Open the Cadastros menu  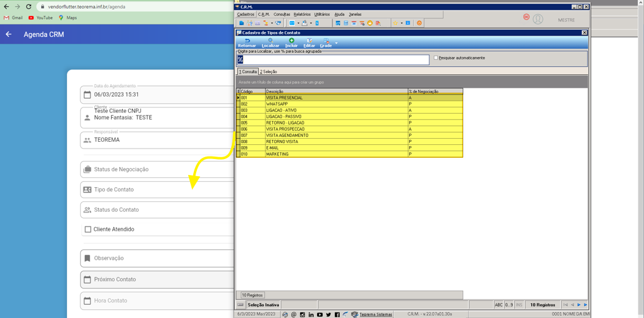click(245, 14)
